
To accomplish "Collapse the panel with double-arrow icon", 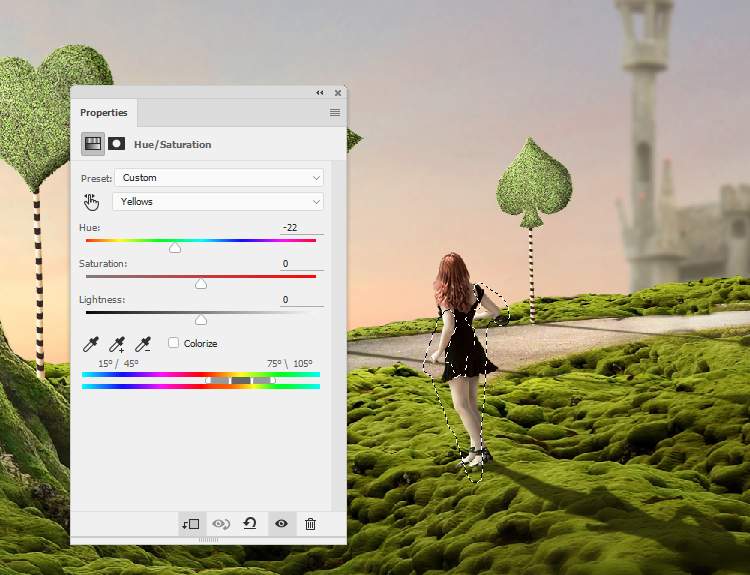I will pyautogui.click(x=320, y=93).
